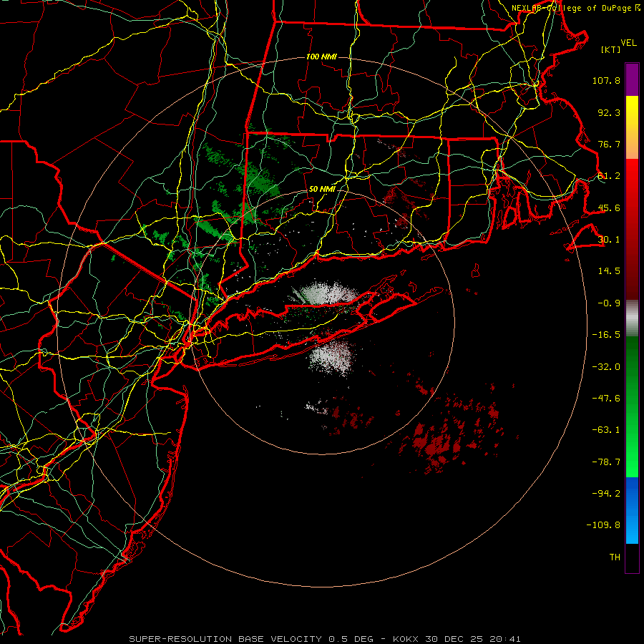Click the Super-Resolution Base Velocity caption
The width and height of the screenshot is (644, 644).
click(325, 639)
